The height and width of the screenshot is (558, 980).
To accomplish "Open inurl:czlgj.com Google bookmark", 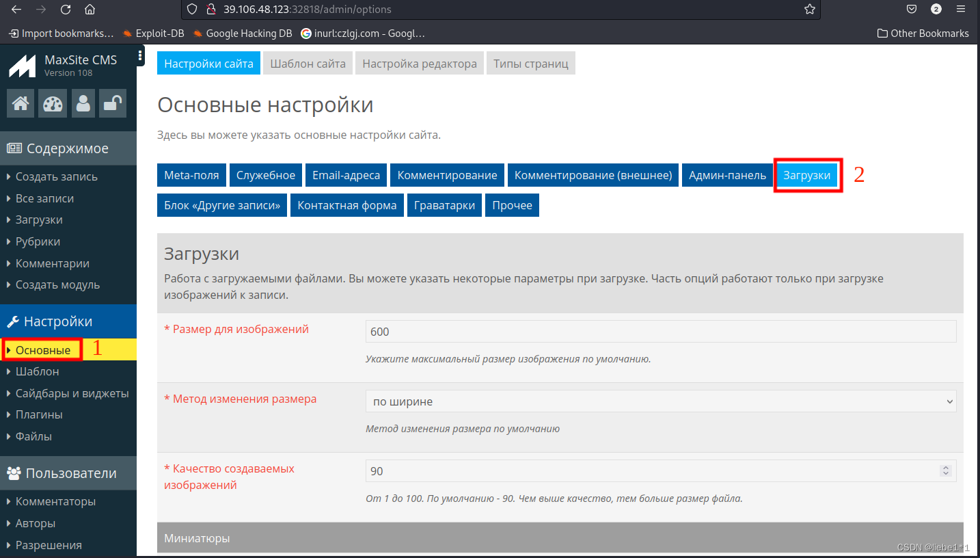I will [x=363, y=33].
